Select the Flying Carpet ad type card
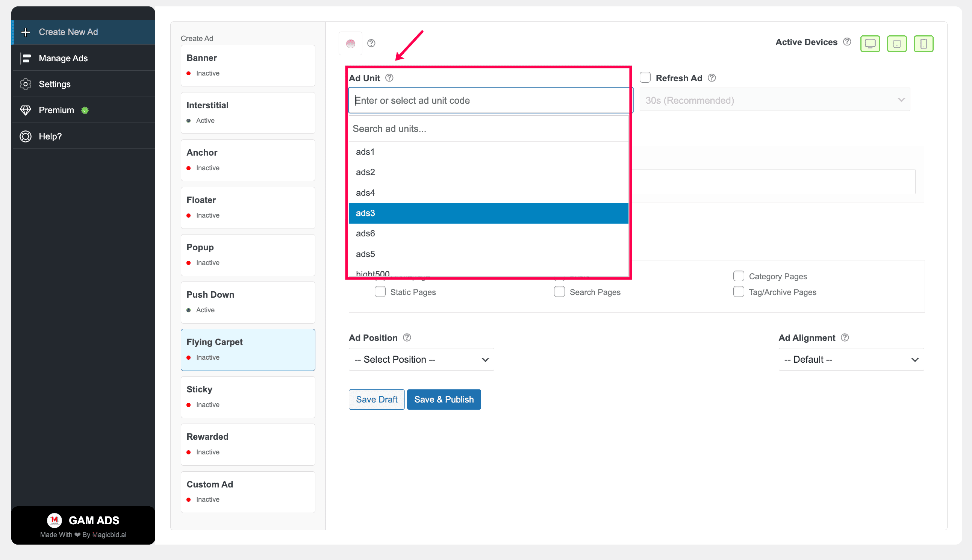The height and width of the screenshot is (560, 972). pos(248,350)
